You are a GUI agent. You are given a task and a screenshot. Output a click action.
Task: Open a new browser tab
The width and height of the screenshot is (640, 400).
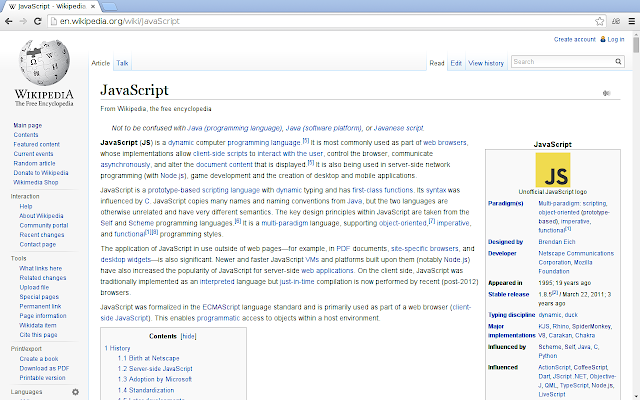(x=109, y=7)
